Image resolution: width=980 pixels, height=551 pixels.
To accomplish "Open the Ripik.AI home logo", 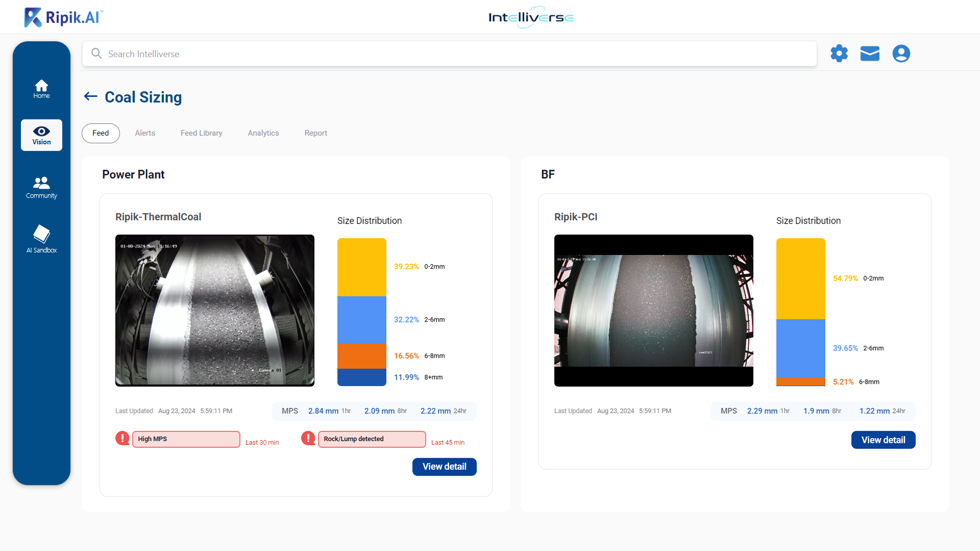I will (x=62, y=17).
